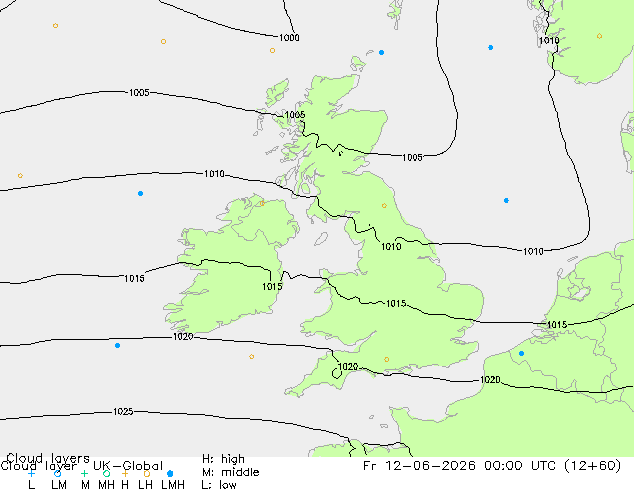Click the 1010 label in the North Sea
634x490 pixels.
(x=534, y=251)
